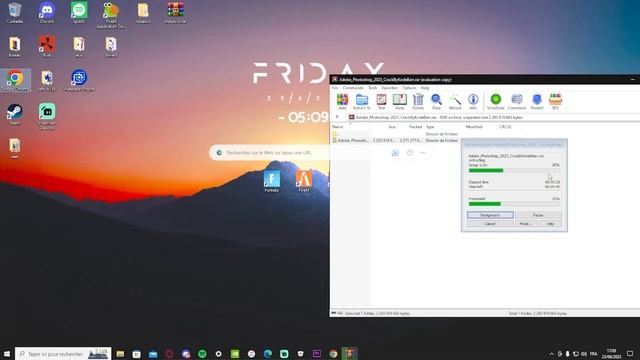Click the up one level arrow
The height and width of the screenshot is (360, 640).
click(337, 118)
